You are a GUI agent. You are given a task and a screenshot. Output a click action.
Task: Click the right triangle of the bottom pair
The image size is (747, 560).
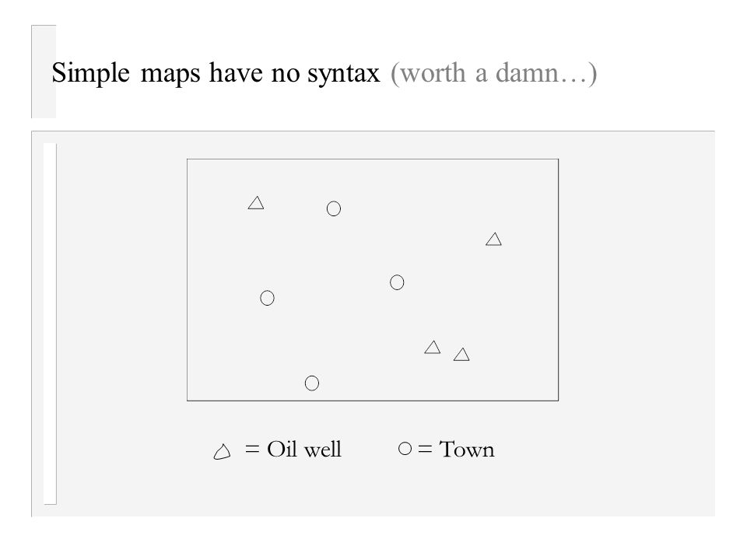[461, 355]
